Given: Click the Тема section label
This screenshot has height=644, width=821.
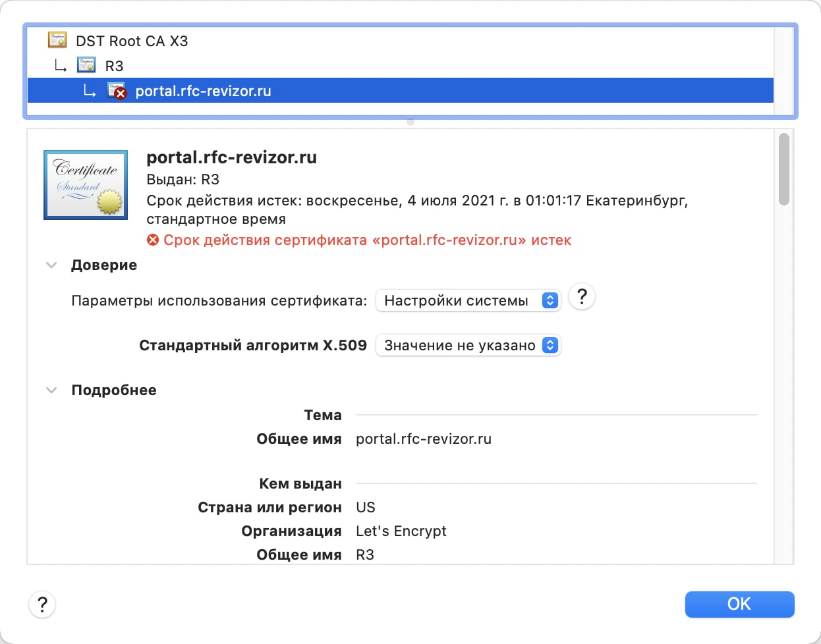Looking at the screenshot, I should click(323, 415).
